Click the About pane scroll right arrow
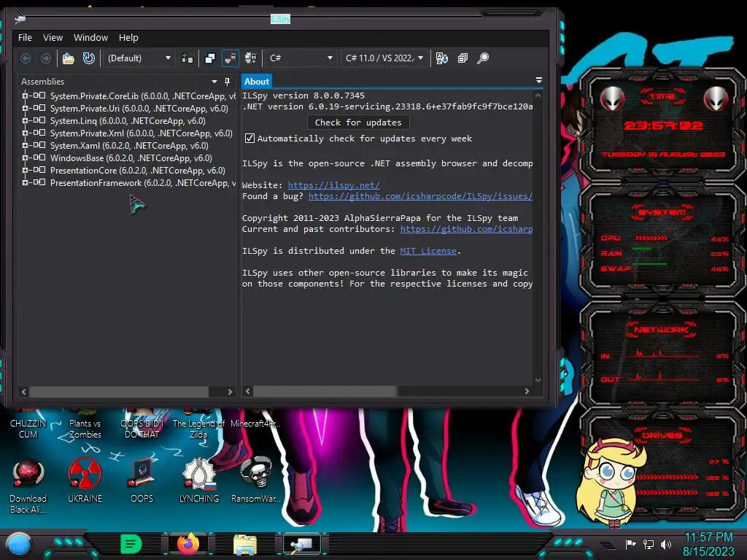Viewport: 747px width, 560px height. click(527, 392)
